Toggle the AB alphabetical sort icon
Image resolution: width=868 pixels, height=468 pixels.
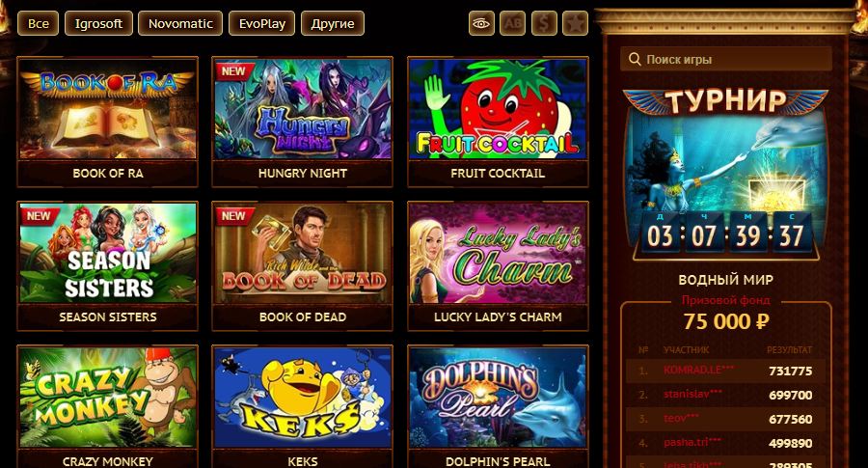tap(513, 24)
